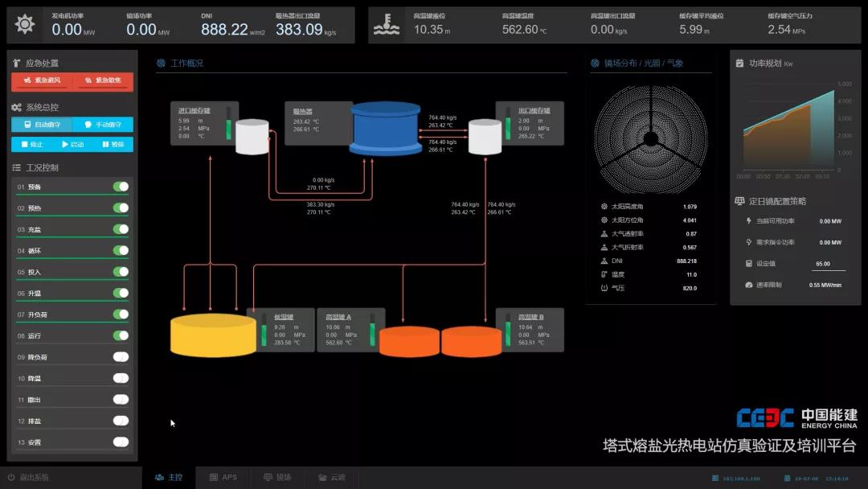Toggle off the 08 运行 switch
This screenshot has width=868, height=489.
[x=121, y=335]
